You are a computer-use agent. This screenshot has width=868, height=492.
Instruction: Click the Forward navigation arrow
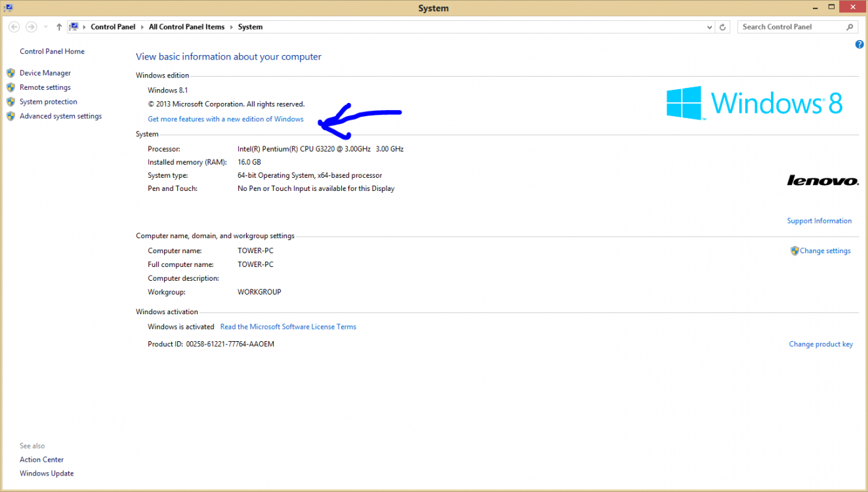(31, 27)
